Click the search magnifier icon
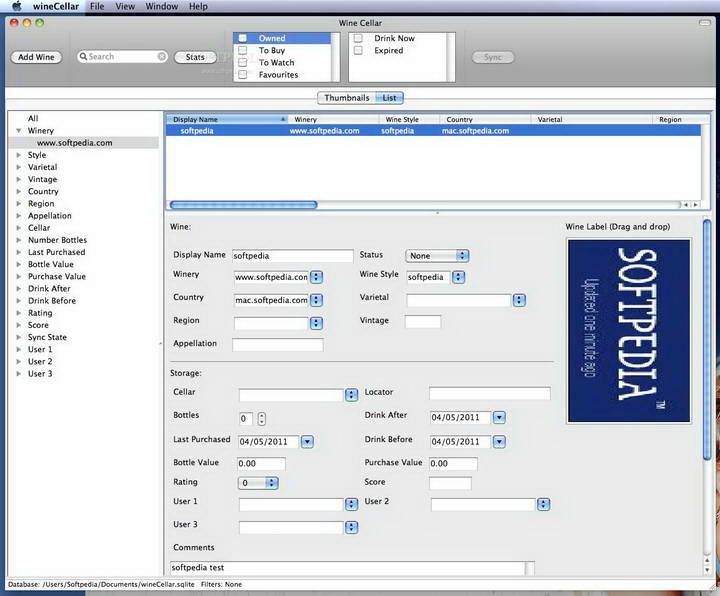 point(83,56)
